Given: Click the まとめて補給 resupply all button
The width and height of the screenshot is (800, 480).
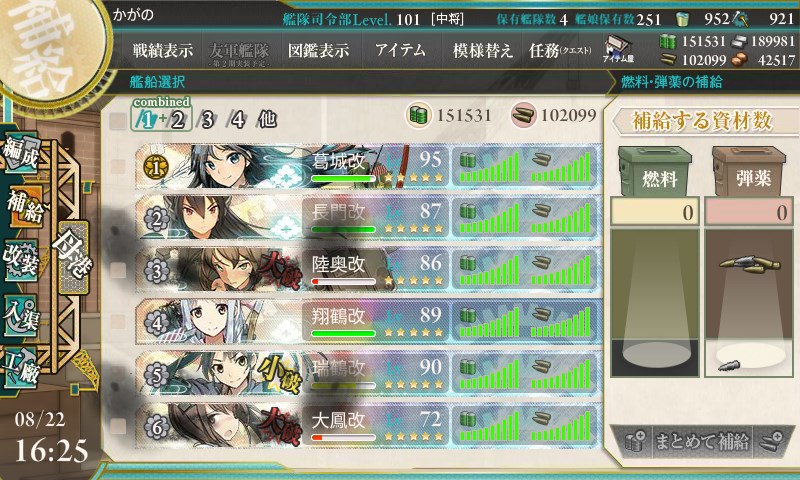Looking at the screenshot, I should click(702, 441).
